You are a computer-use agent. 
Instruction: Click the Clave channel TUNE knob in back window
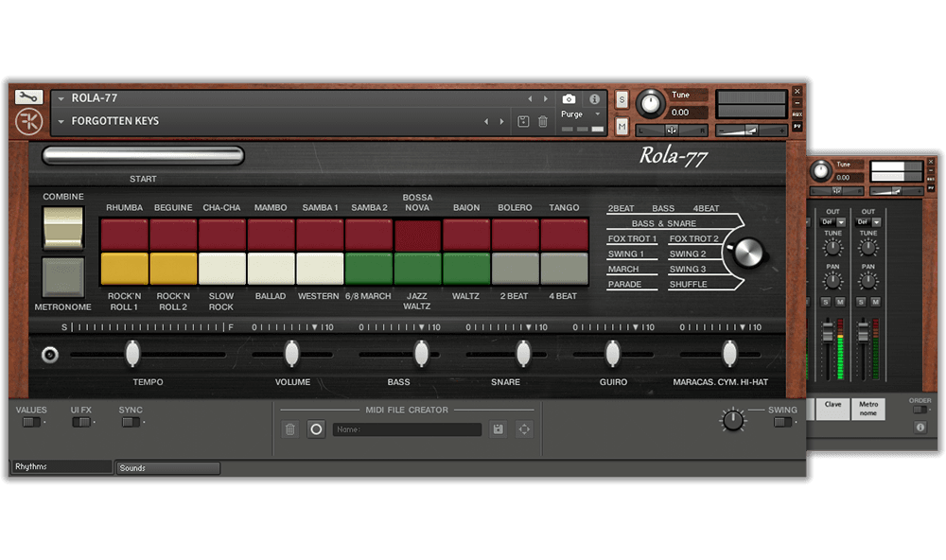point(832,247)
